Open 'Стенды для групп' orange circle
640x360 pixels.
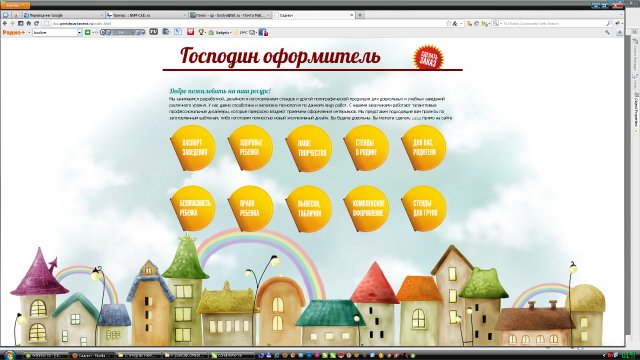click(x=423, y=209)
